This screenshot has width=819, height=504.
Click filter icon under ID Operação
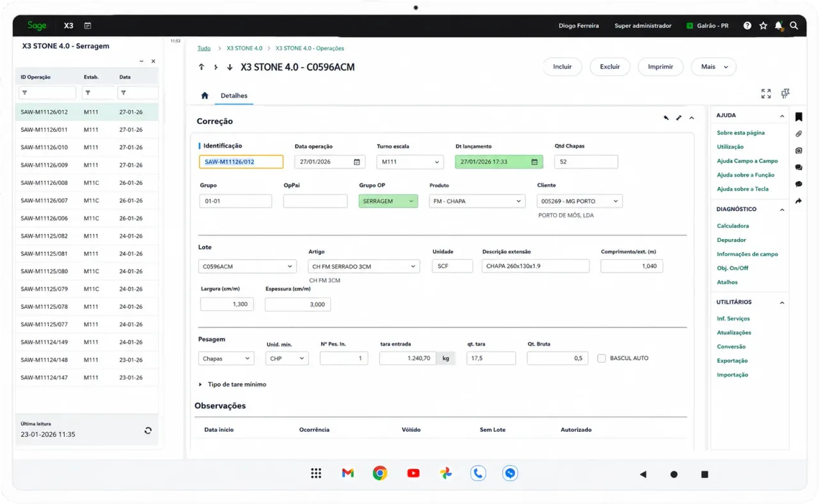24,93
